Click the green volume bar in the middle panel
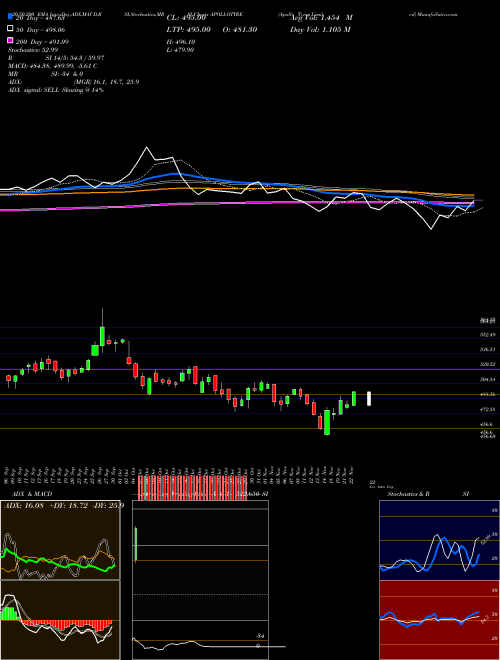Image resolution: width=500 pixels, height=660 pixels. 136,544
